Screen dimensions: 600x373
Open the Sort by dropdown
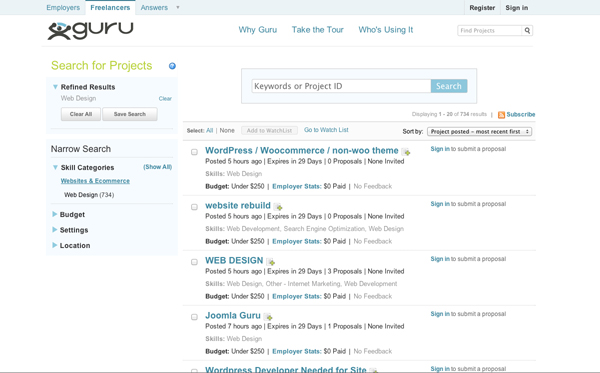point(479,132)
